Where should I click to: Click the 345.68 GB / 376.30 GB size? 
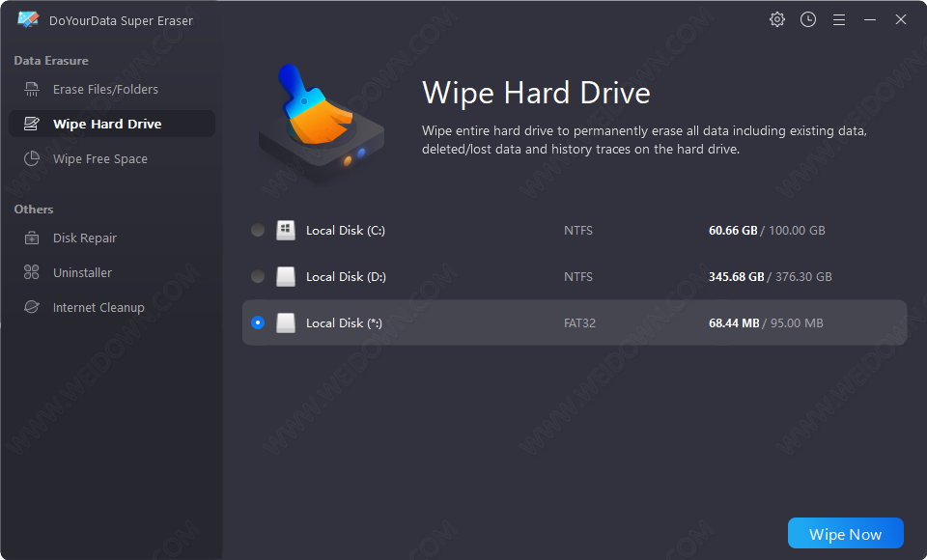coord(771,277)
